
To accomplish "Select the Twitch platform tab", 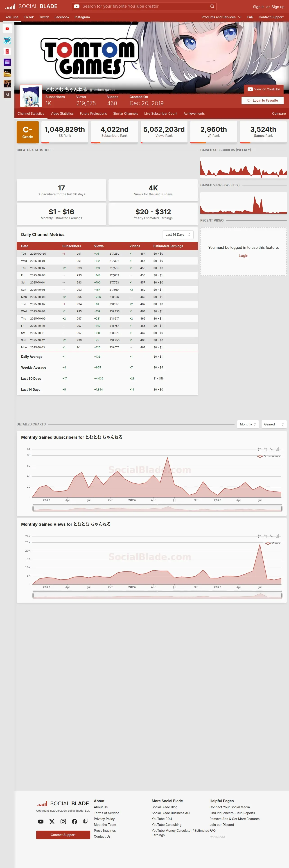I will point(44,17).
